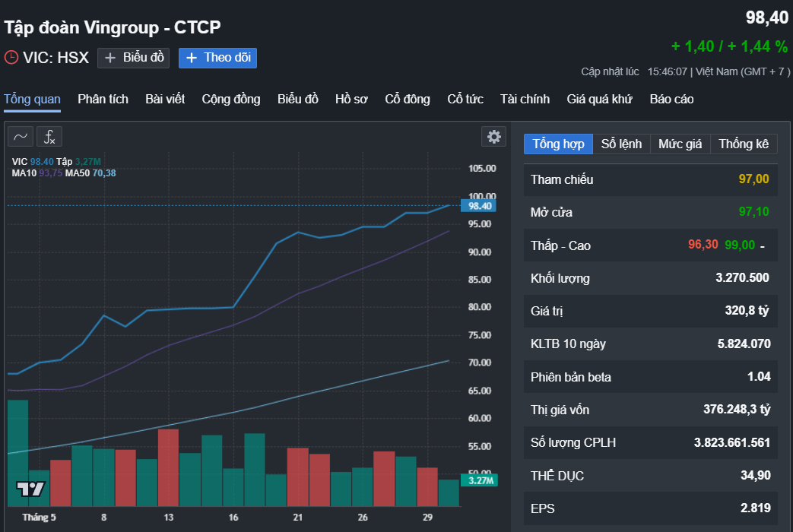793x532 pixels.
Task: Open indicators fx icon
Action: coord(49,137)
